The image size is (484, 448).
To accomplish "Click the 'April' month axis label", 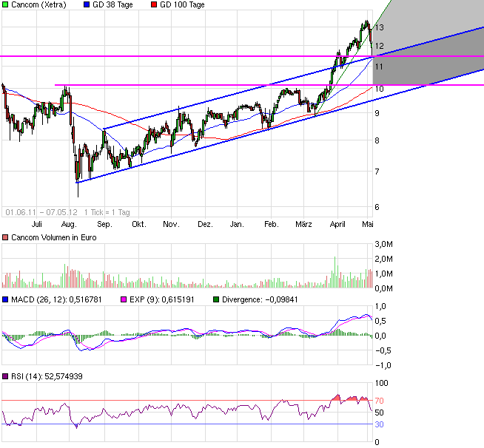I will (x=337, y=224).
